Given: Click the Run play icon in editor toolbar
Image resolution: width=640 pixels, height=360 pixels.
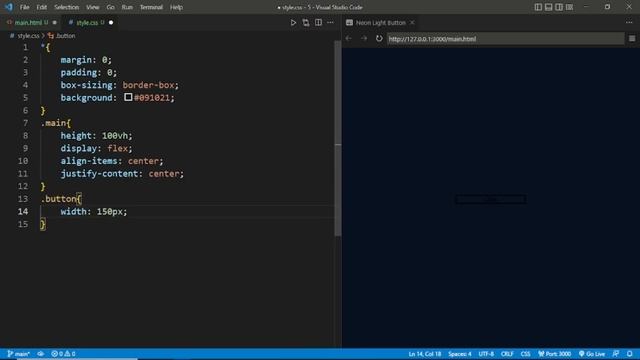Looking at the screenshot, I should click(x=293, y=23).
